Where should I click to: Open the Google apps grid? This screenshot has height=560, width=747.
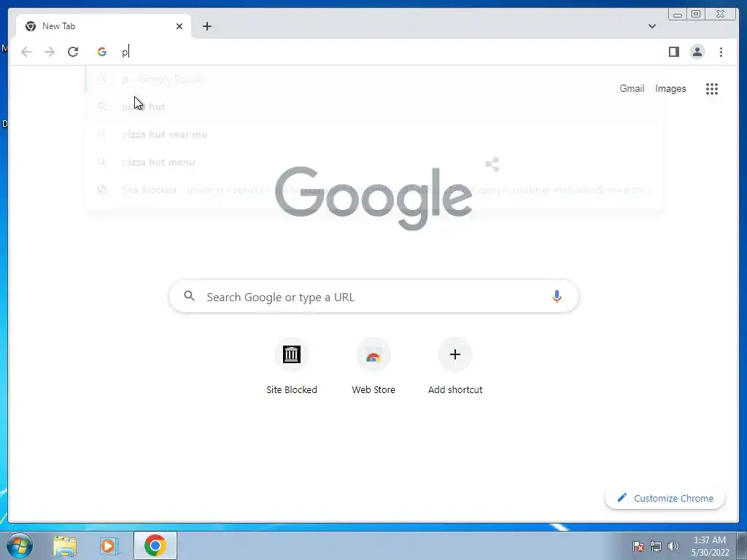click(712, 88)
